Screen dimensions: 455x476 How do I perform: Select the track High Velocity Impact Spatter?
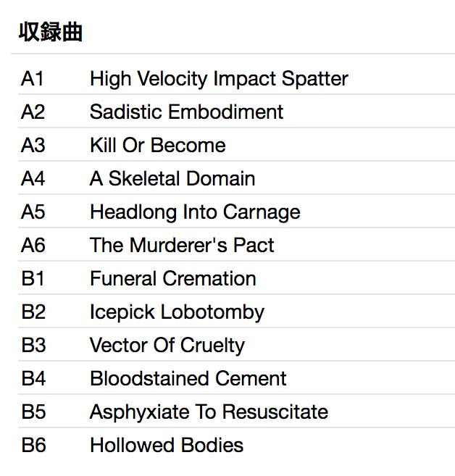click(219, 78)
